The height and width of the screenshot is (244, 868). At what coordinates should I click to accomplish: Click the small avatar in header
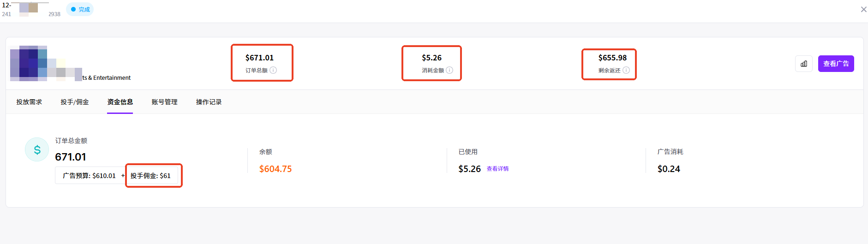coord(29,8)
